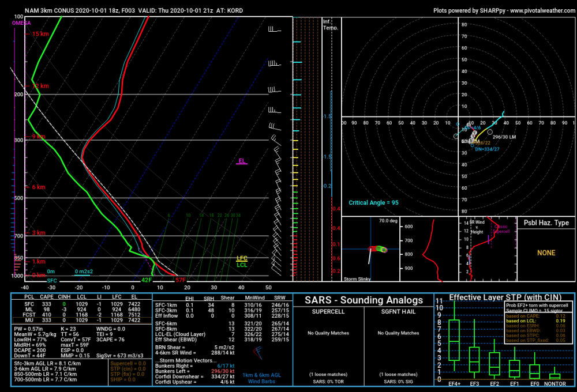
Task: Click the SARS - Sounding Analogs title
Action: (x=364, y=300)
